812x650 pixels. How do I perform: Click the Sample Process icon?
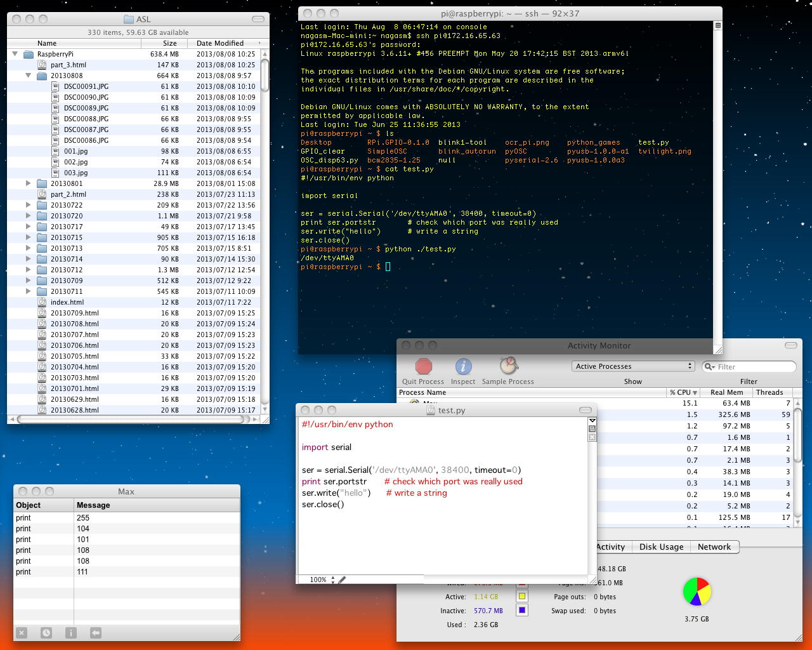[508, 366]
